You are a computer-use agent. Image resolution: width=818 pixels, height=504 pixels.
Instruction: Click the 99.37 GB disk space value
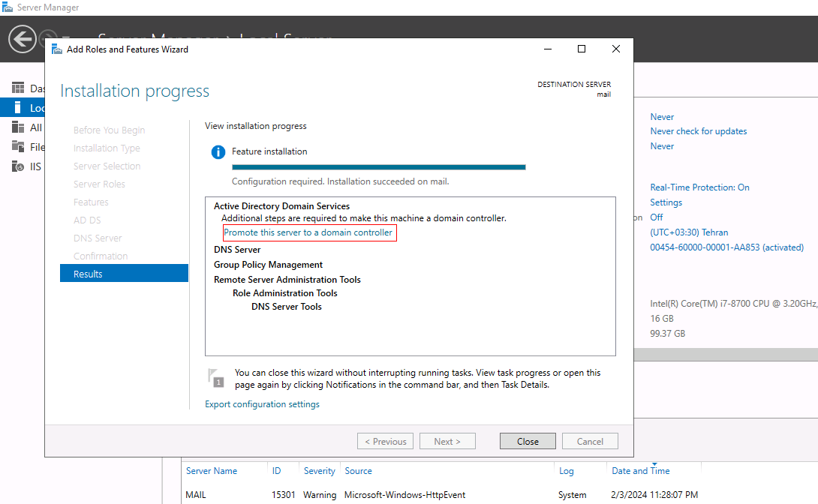pyautogui.click(x=667, y=334)
